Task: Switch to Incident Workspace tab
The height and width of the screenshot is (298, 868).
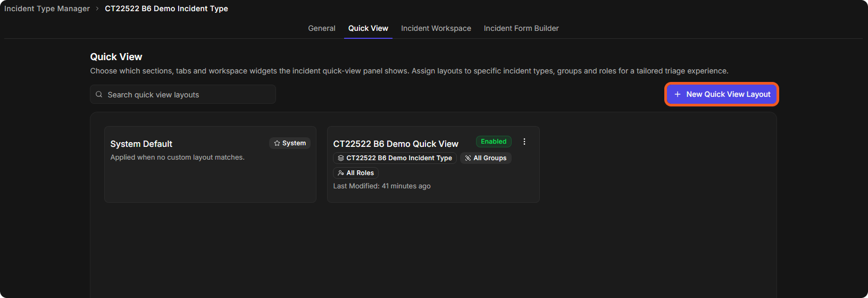Action: tap(436, 28)
